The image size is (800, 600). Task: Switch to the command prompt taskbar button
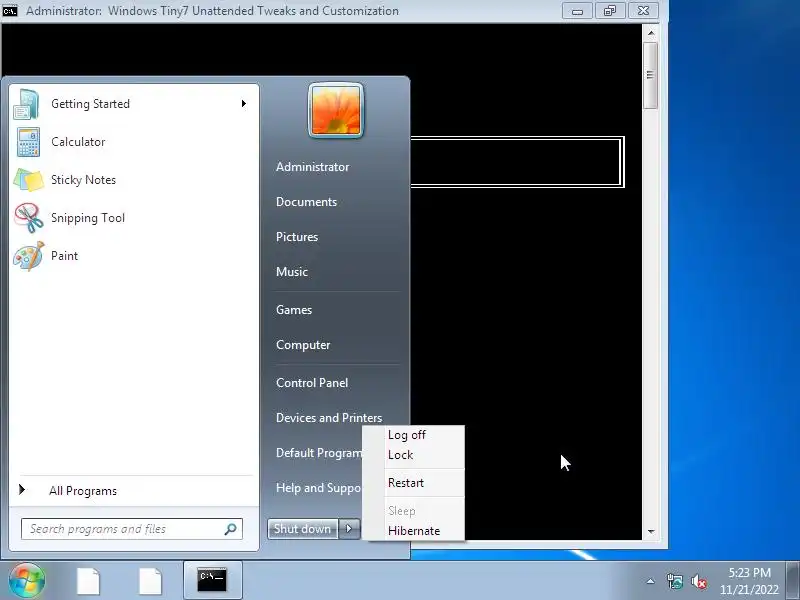[212, 580]
